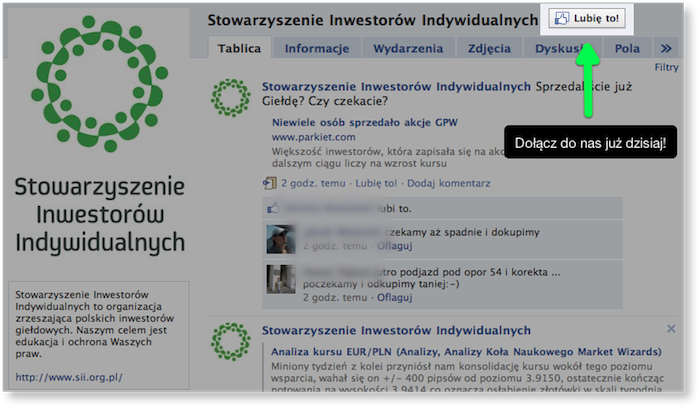Screen dimensions: 699x407
Task: Click the Lubię to! like button
Action: [x=587, y=19]
